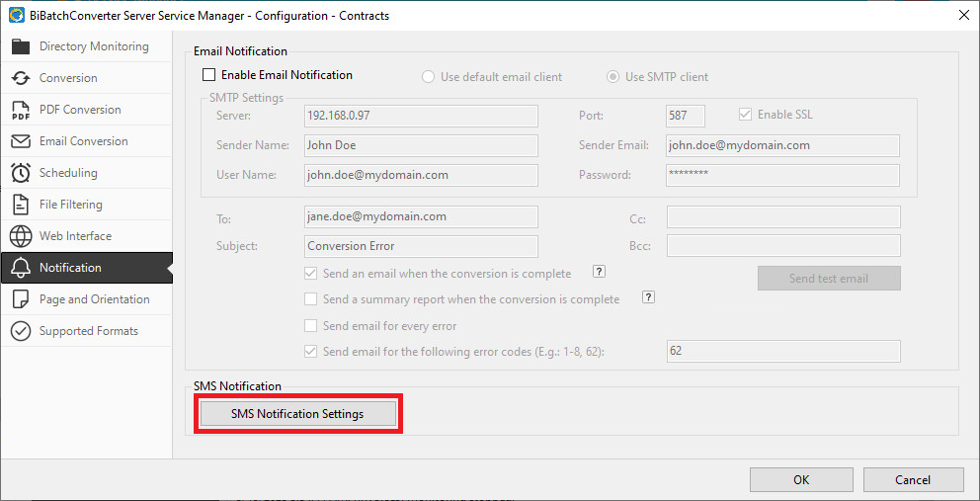980x501 pixels.
Task: Open the Page and Orientation section
Action: point(94,299)
